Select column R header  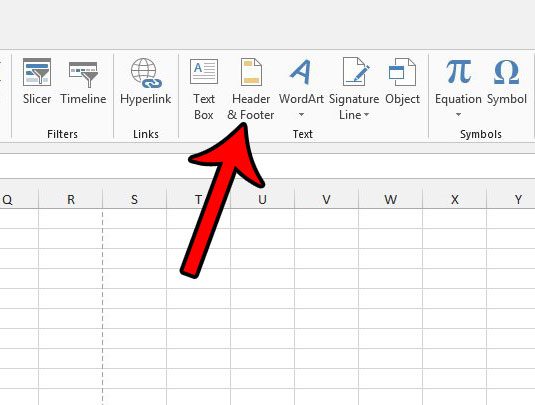point(71,199)
